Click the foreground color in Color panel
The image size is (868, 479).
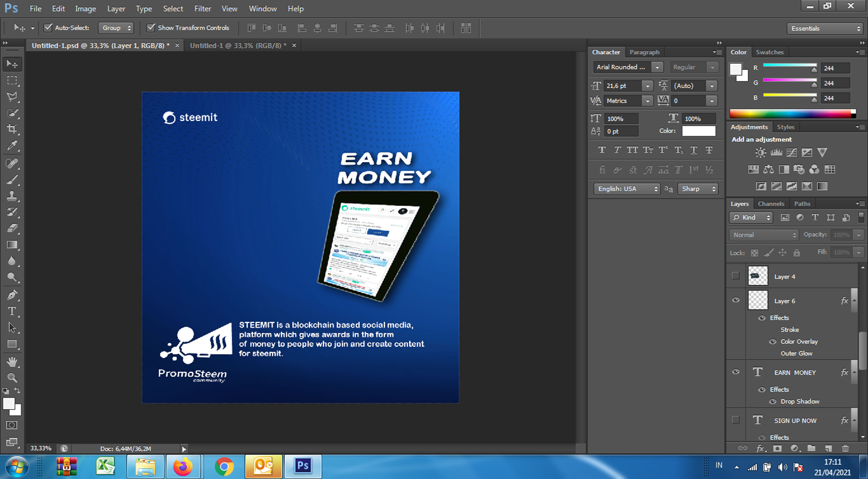[x=736, y=70]
